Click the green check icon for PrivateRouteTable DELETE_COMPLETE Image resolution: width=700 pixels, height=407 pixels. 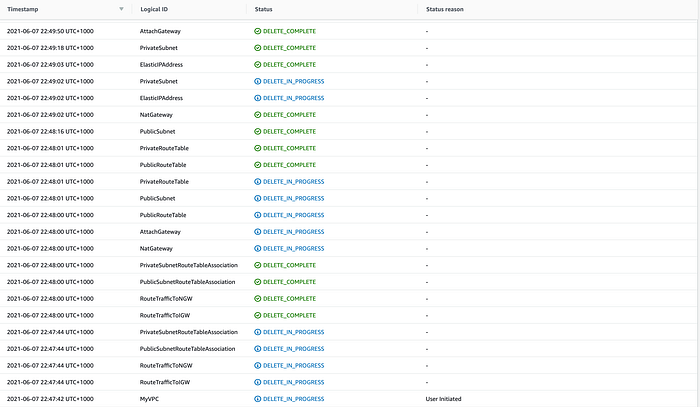258,148
